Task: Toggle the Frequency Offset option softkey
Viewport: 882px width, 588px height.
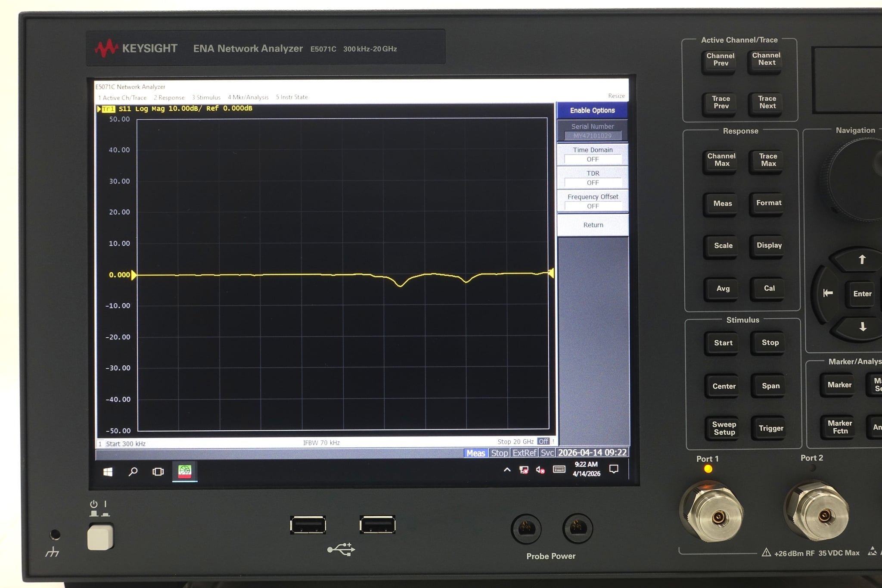Action: 593,201
